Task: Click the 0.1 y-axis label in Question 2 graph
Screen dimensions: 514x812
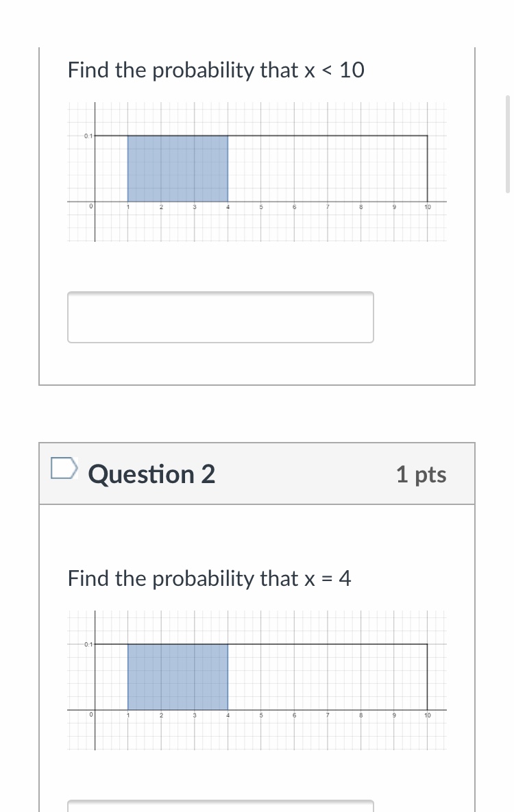Action: point(88,644)
